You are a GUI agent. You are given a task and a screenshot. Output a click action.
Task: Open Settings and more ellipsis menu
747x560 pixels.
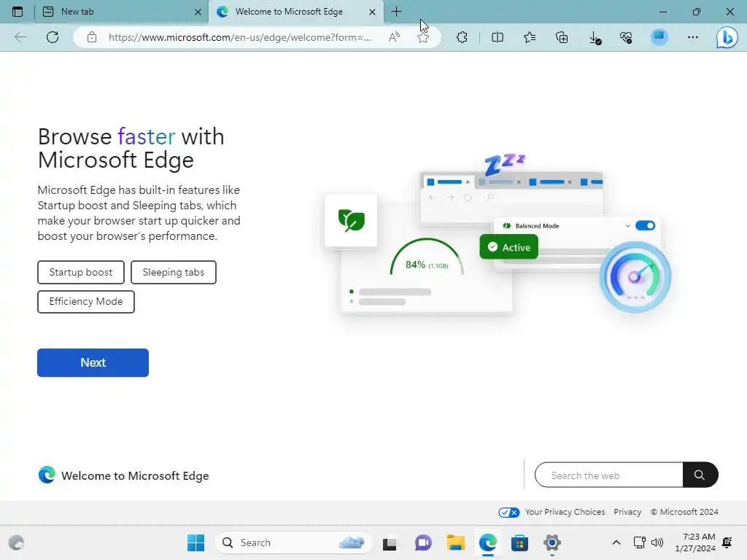693,37
